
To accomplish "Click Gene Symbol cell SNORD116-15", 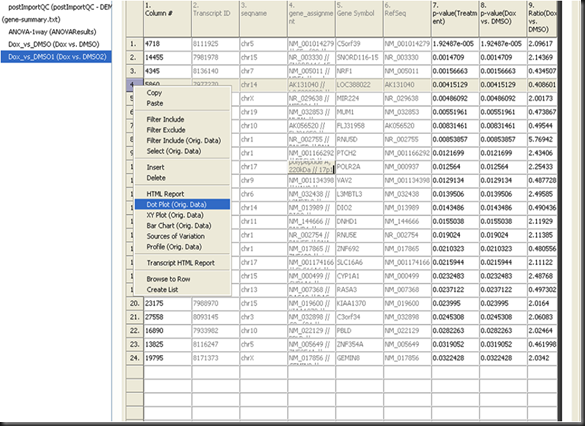I will (x=359, y=57).
